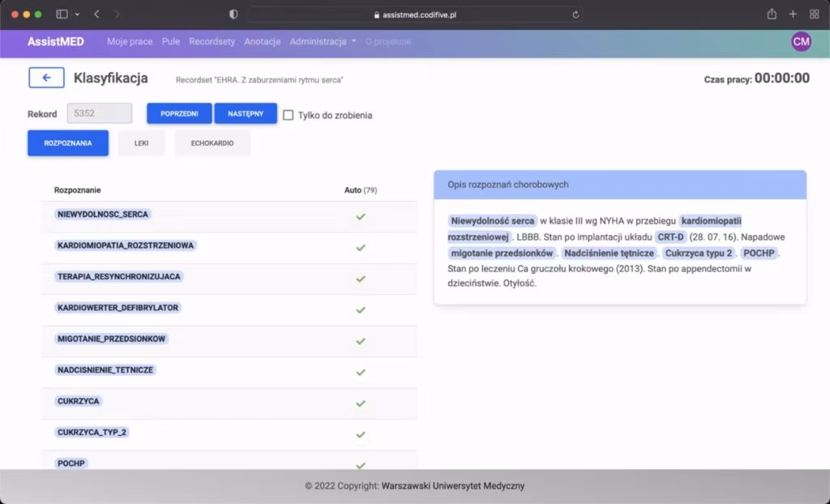Open O projekcie link
The image size is (830, 504).
(388, 41)
